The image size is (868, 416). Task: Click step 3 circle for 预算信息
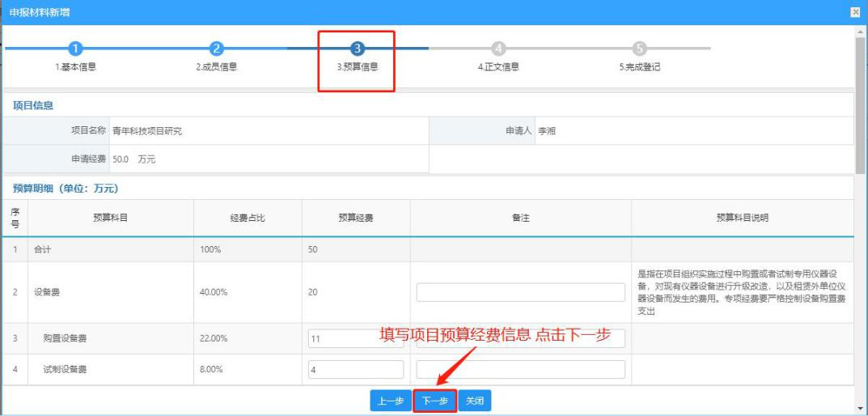point(358,49)
